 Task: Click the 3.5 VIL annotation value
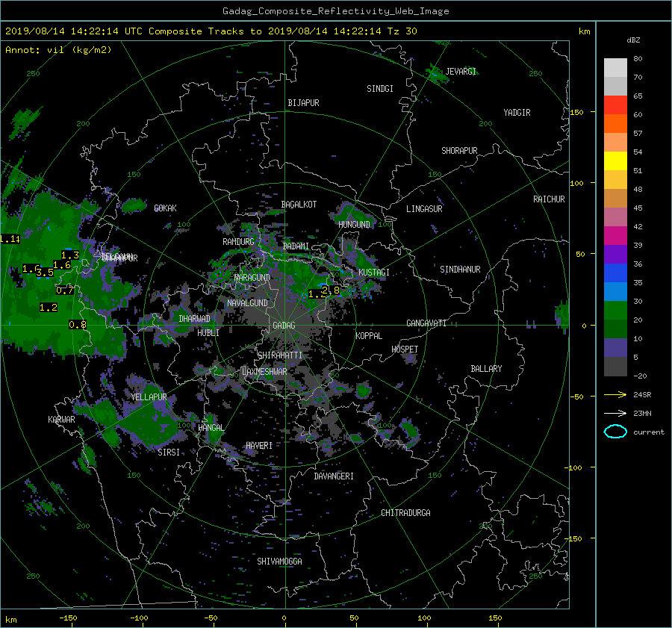[x=45, y=273]
